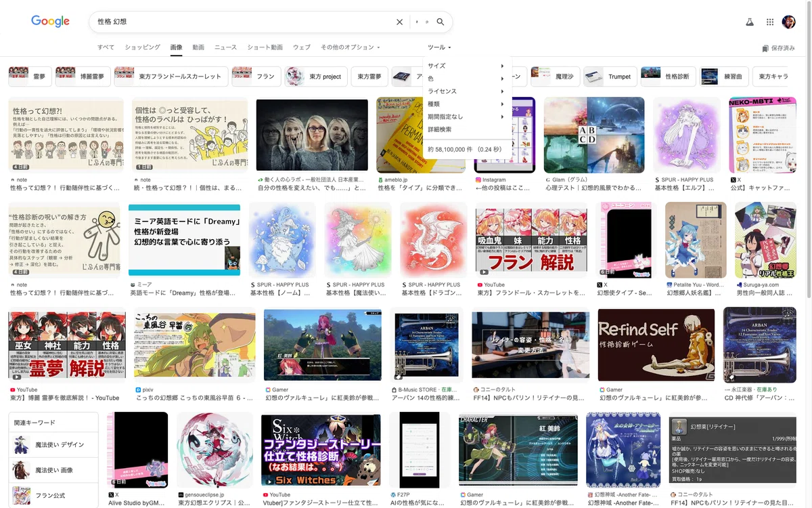Open the Six Witches Vtuber thumbnail
This screenshot has height=508, width=812.
tap(321, 450)
